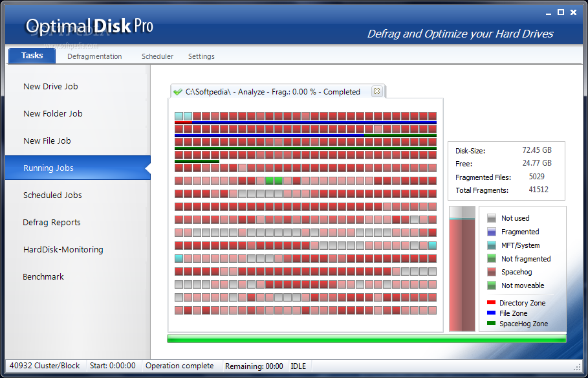Click the Not fragmented legend swatch
588x378 pixels.
[491, 259]
